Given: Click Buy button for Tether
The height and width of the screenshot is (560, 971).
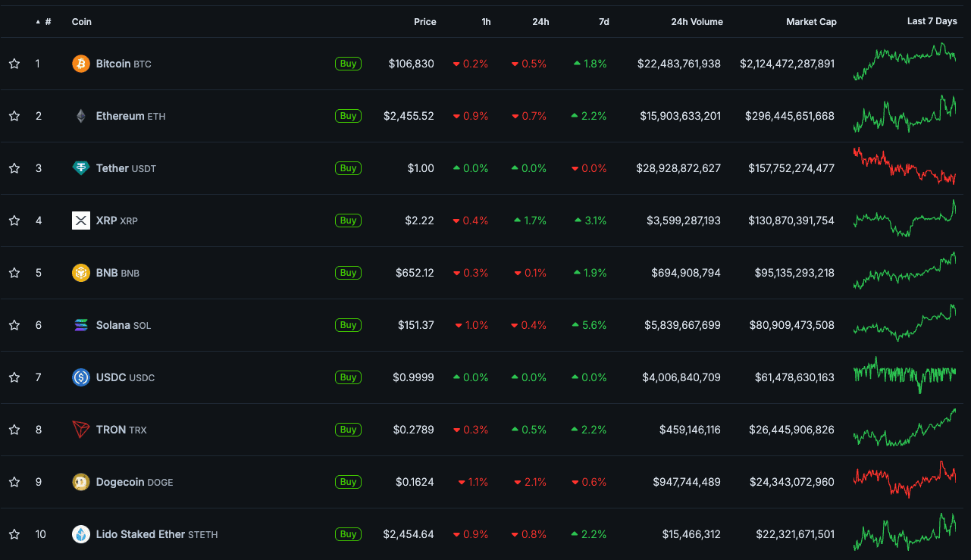Looking at the screenshot, I should [349, 168].
